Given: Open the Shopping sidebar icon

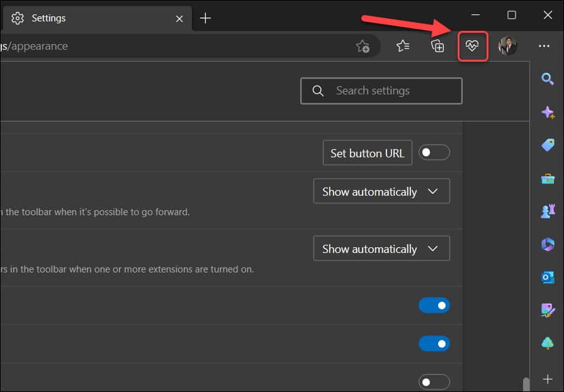Looking at the screenshot, I should click(547, 145).
